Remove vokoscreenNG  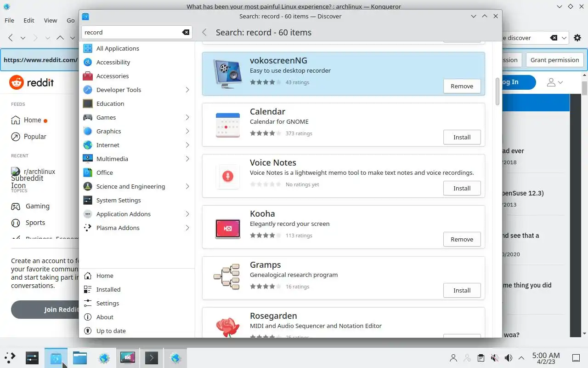pos(462,86)
